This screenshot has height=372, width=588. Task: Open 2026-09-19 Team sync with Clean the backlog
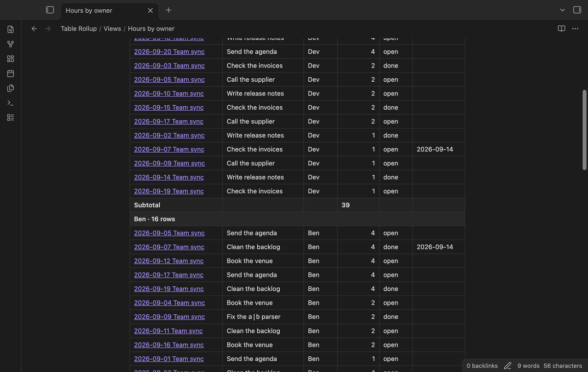click(169, 289)
